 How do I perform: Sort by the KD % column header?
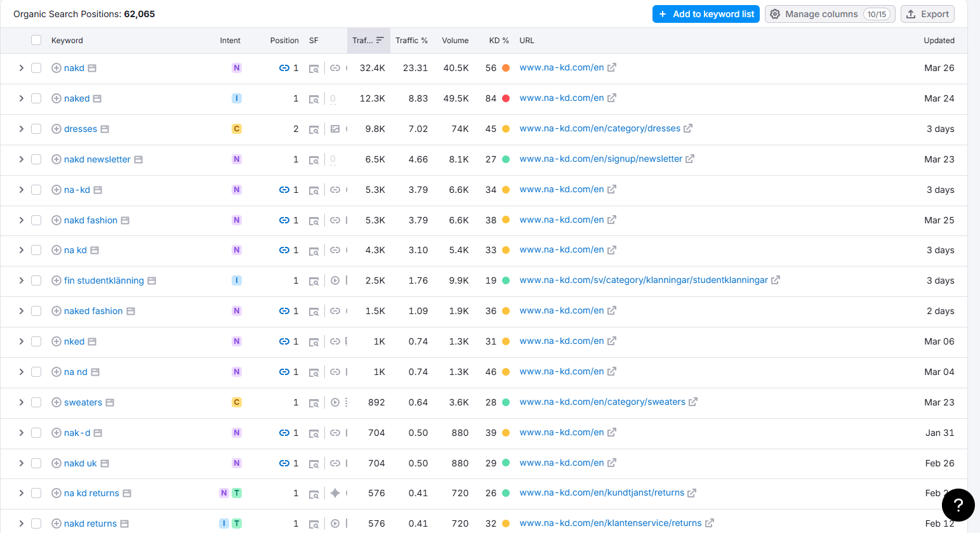(499, 41)
